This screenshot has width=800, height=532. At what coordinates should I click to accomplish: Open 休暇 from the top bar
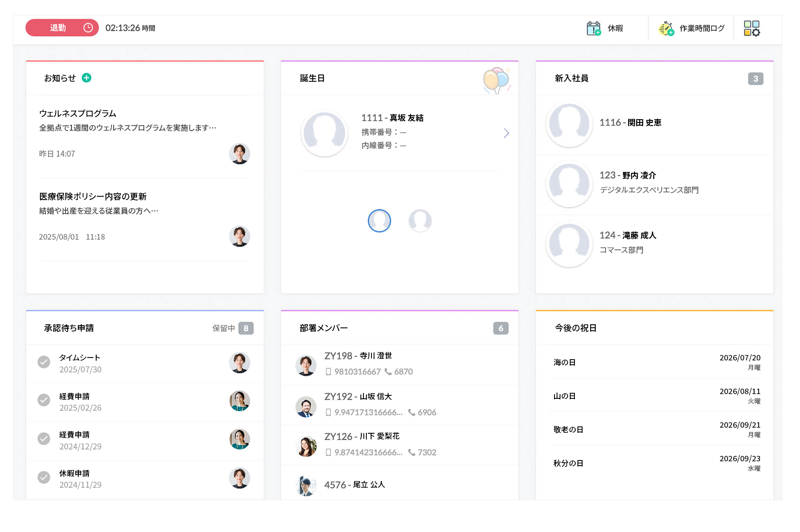coord(614,28)
